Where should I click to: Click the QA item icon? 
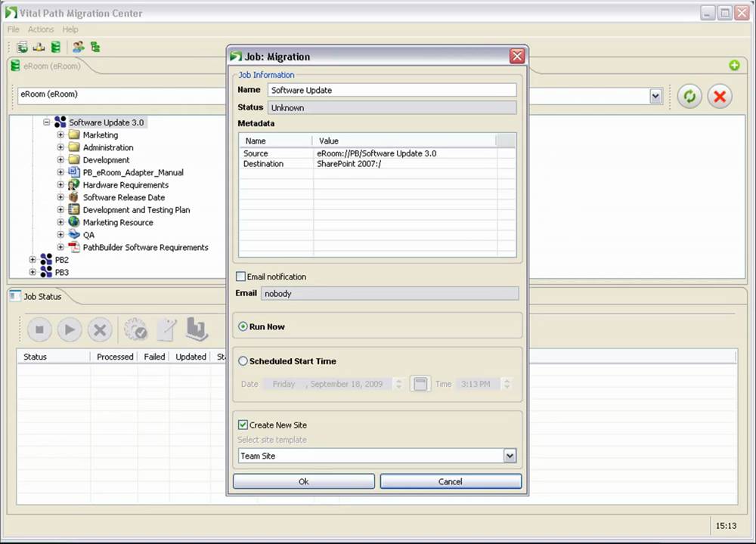(x=74, y=234)
